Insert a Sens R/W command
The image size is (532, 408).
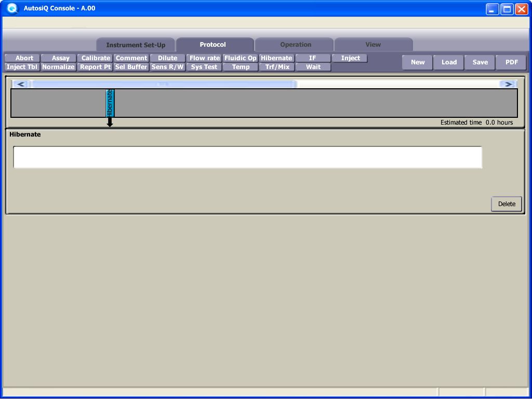168,67
